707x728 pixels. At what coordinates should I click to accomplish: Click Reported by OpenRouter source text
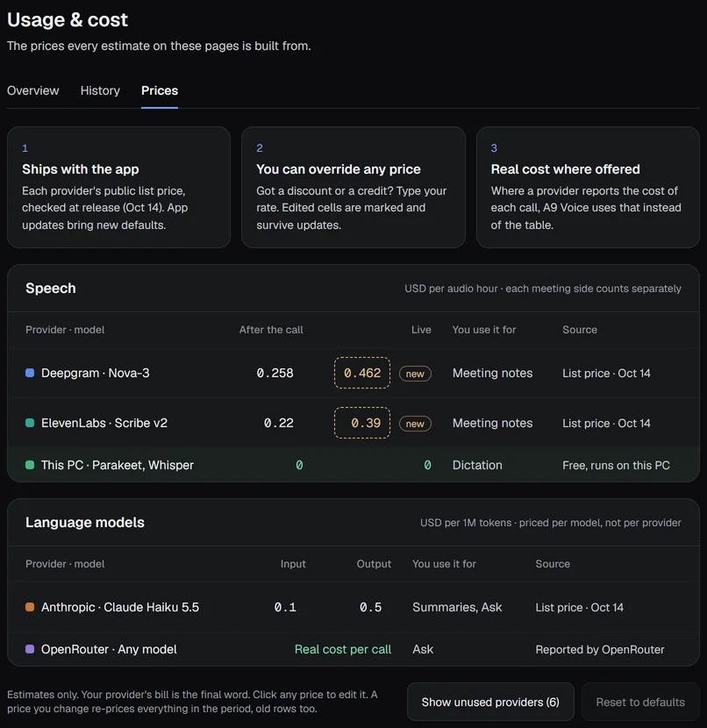coord(600,649)
